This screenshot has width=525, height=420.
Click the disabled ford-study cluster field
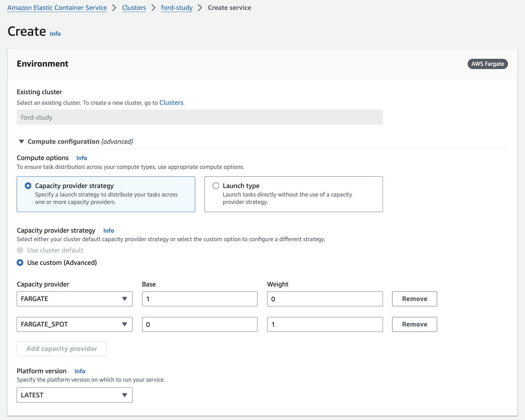pyautogui.click(x=200, y=117)
